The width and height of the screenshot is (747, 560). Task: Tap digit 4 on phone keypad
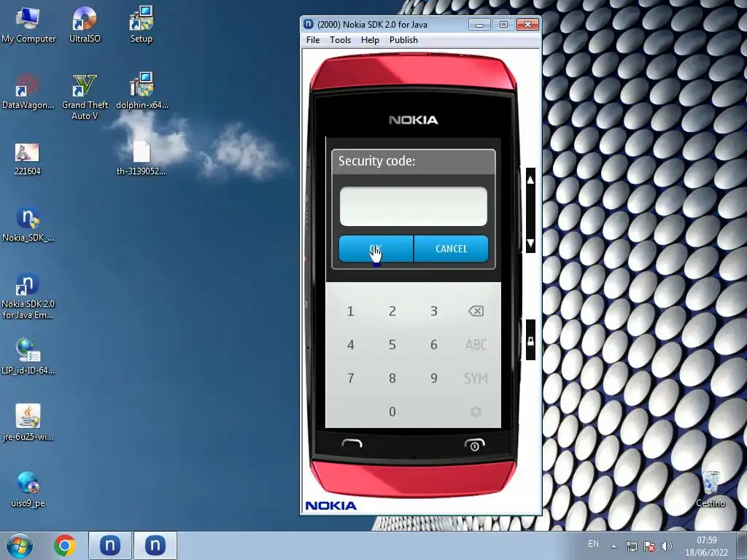coord(351,345)
